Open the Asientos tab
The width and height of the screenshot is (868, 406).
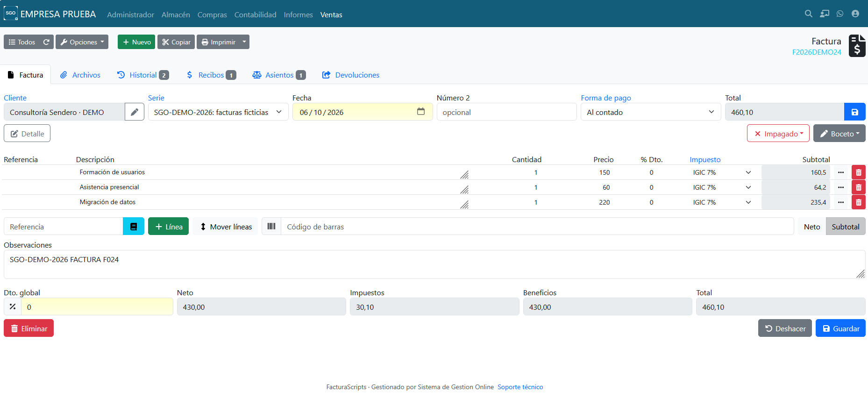pyautogui.click(x=279, y=75)
